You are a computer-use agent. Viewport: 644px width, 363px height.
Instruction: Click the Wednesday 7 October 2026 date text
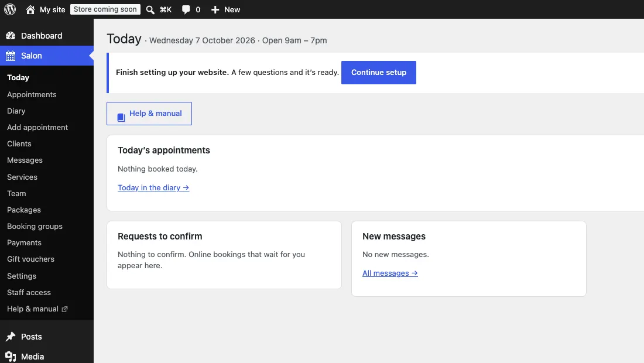click(202, 40)
